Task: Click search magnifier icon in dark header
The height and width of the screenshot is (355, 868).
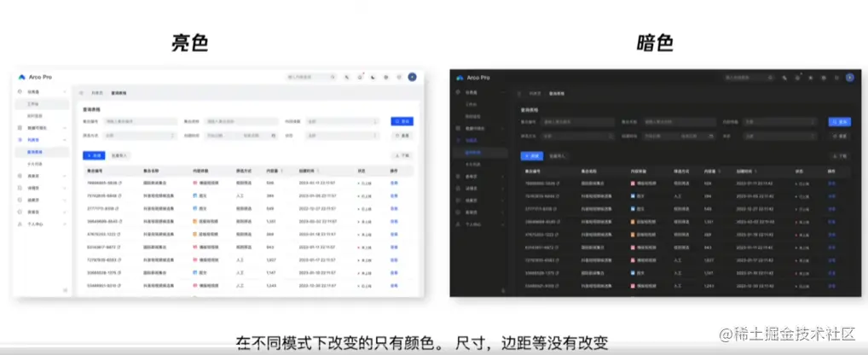Action: (x=771, y=78)
